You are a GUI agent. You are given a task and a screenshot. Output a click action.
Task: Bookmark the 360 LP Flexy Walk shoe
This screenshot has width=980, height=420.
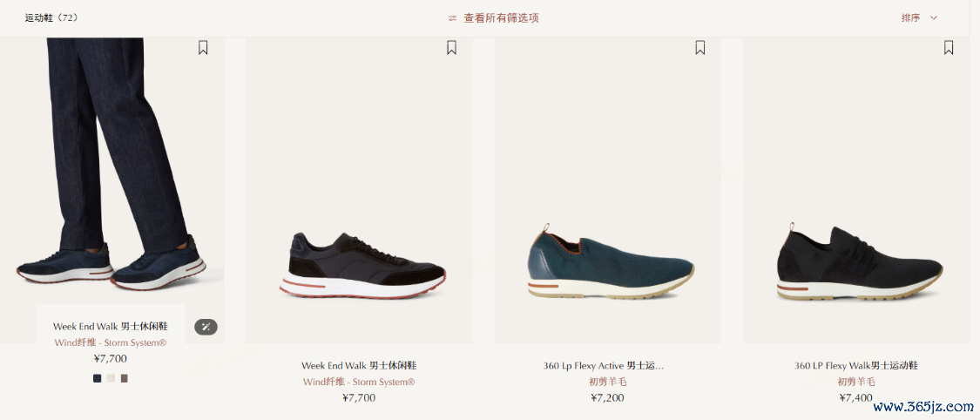[x=949, y=48]
